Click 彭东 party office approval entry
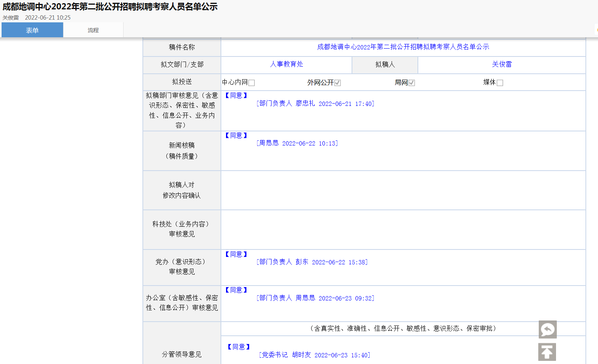This screenshot has height=364, width=598. pos(312,262)
